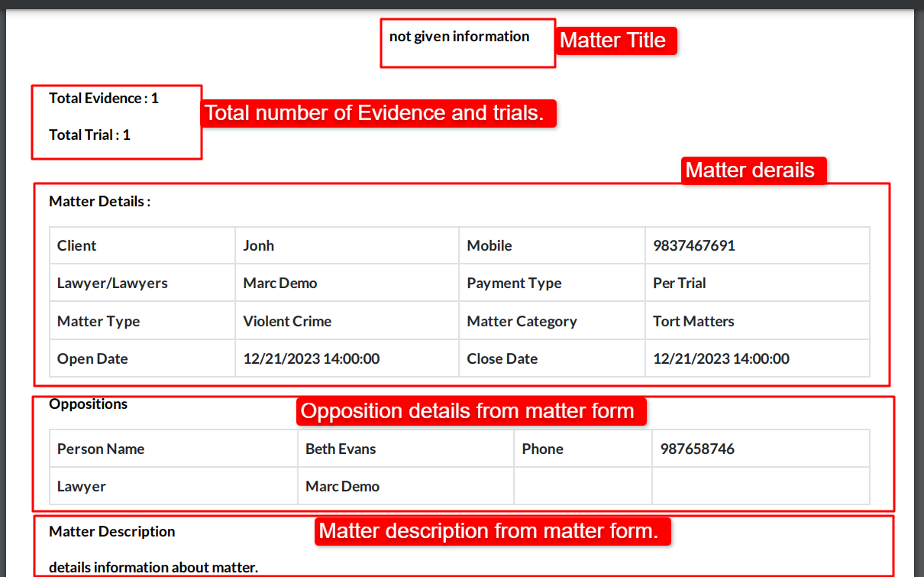The height and width of the screenshot is (577, 924).
Task: Select 'Marc Demo' in the Oppositions table
Action: click(342, 486)
